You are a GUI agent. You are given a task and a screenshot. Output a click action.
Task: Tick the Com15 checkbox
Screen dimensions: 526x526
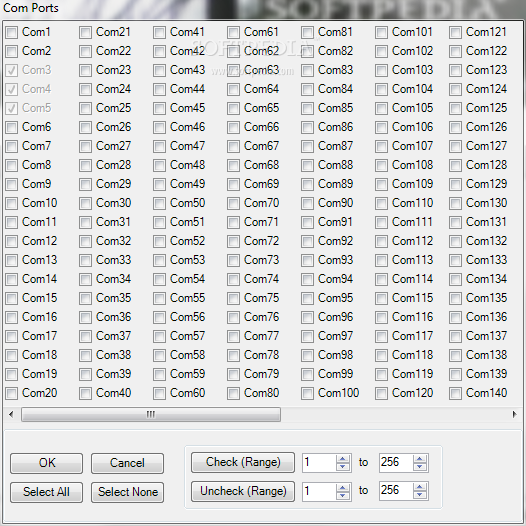click(12, 298)
